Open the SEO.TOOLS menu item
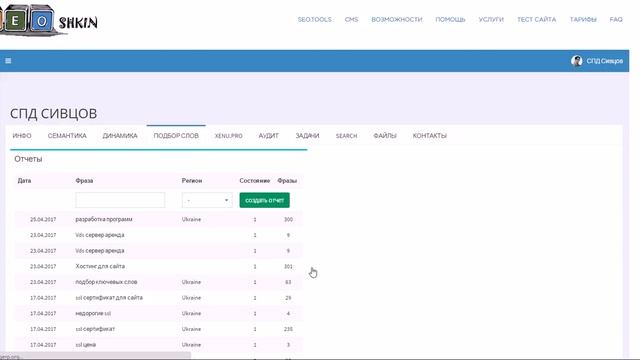This screenshot has height=360, width=640. 314,19
